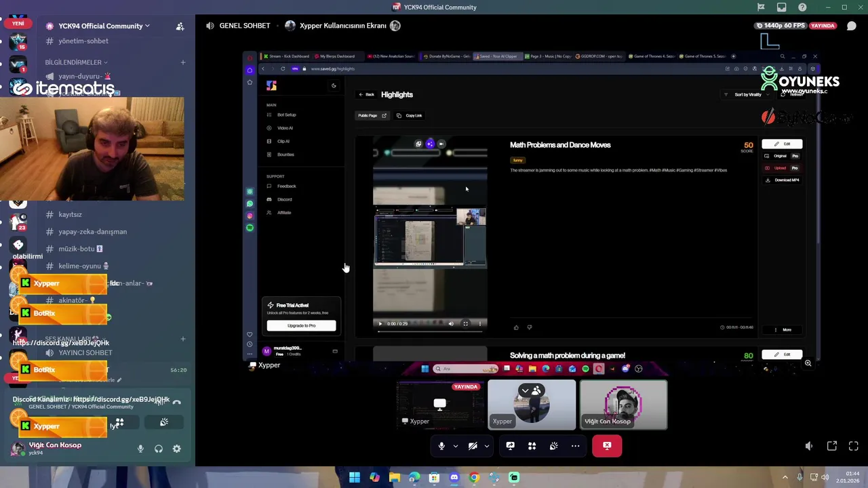Viewport: 868px width, 488px height.
Task: Open chat bubble icon at top right
Action: pyautogui.click(x=852, y=26)
